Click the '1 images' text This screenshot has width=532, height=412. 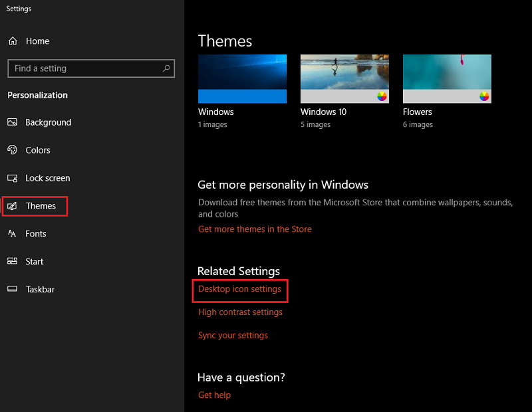point(212,124)
